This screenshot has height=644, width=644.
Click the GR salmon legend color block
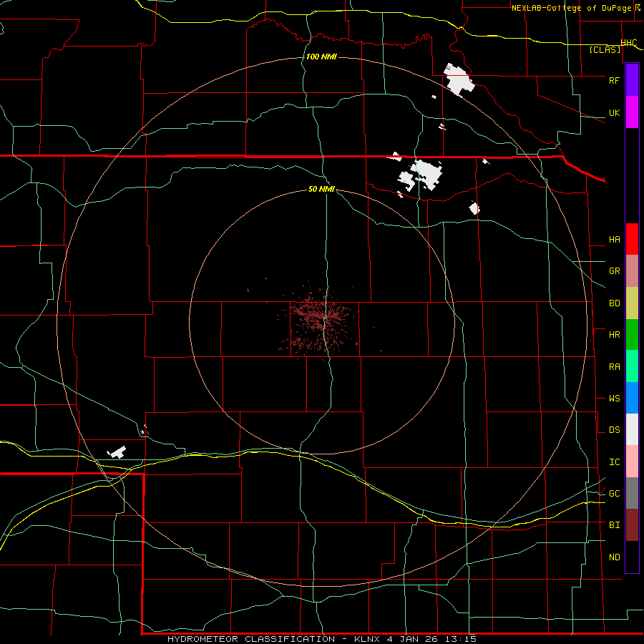[x=632, y=271]
